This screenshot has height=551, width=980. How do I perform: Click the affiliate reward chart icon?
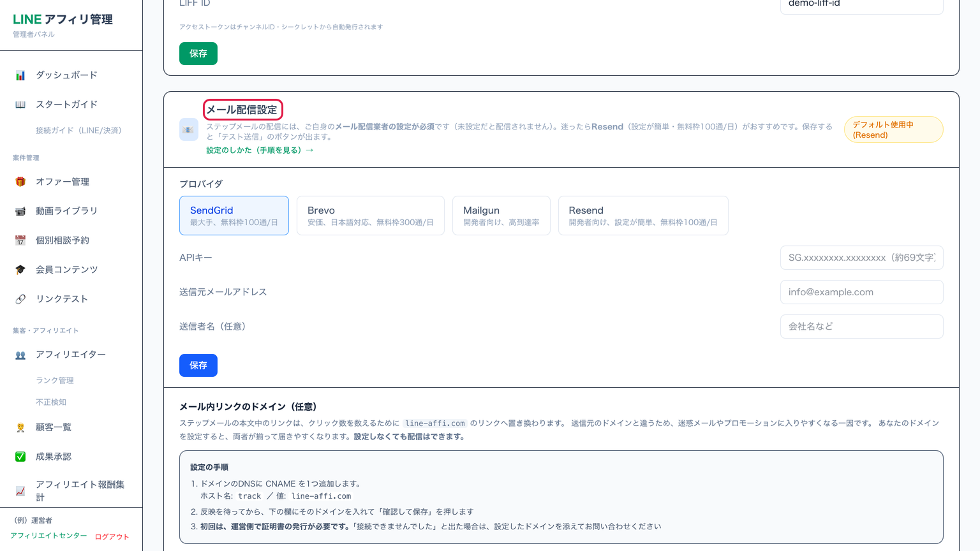(x=20, y=491)
